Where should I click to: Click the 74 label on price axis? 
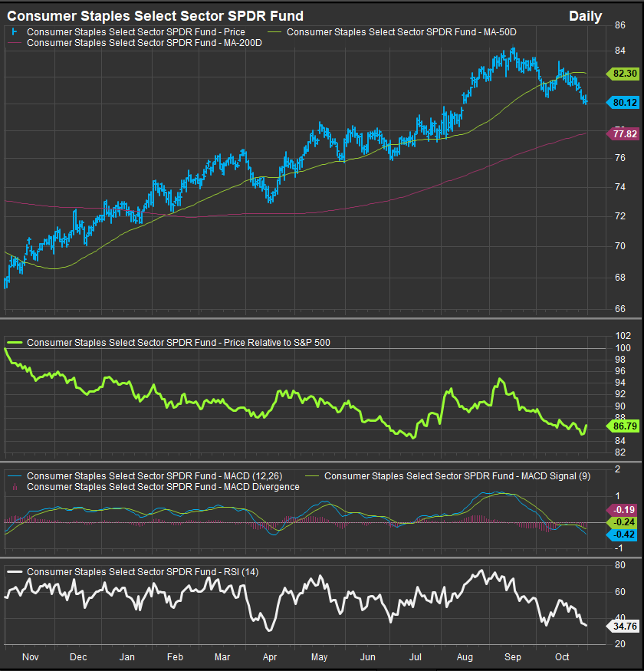pos(620,187)
